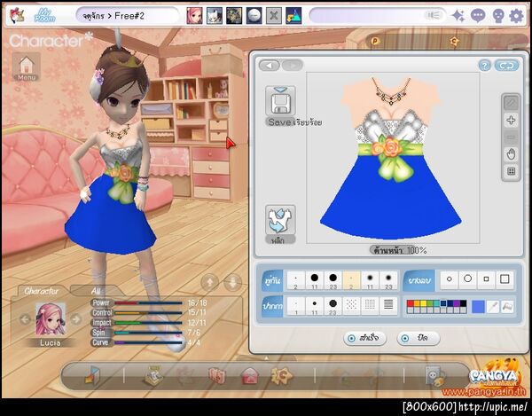532x416 pixels.
Task: Open the chat bubble icon in top bar
Action: click(478, 16)
